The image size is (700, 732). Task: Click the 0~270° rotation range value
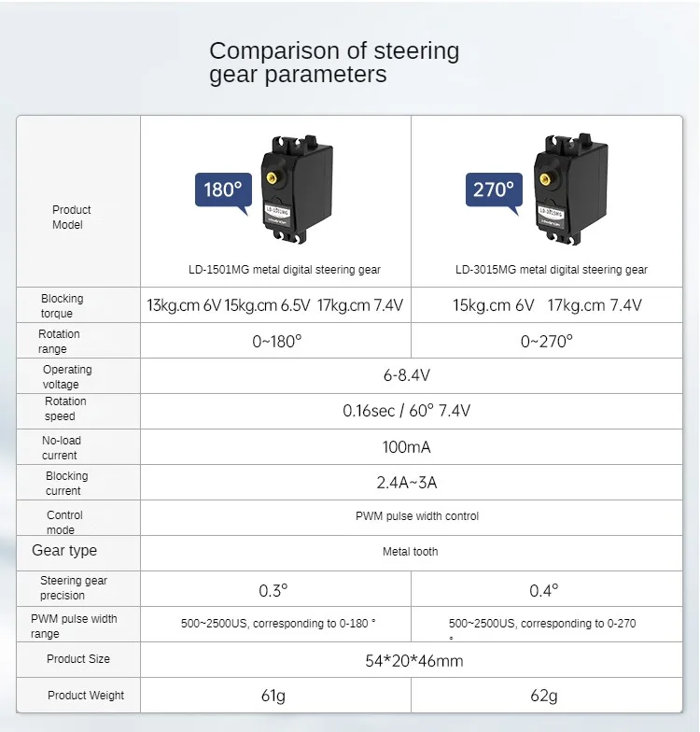coord(547,342)
